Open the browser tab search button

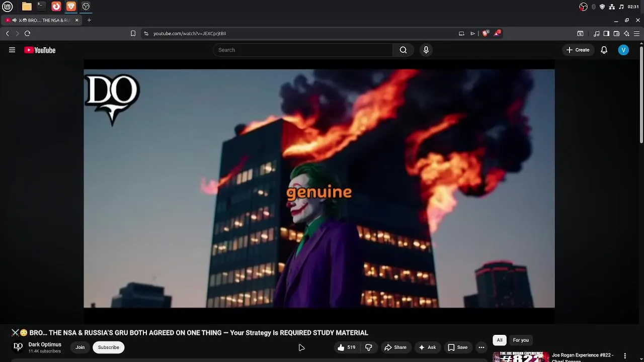pyautogui.click(x=580, y=33)
